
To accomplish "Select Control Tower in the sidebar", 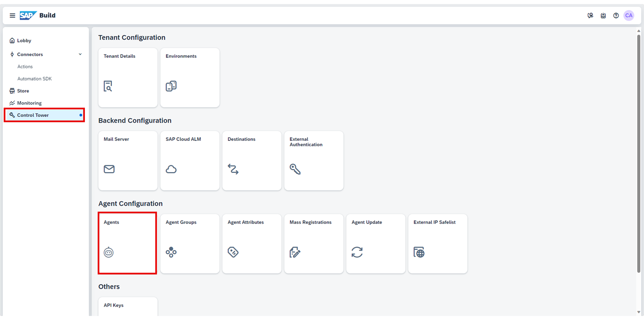I will [x=44, y=115].
